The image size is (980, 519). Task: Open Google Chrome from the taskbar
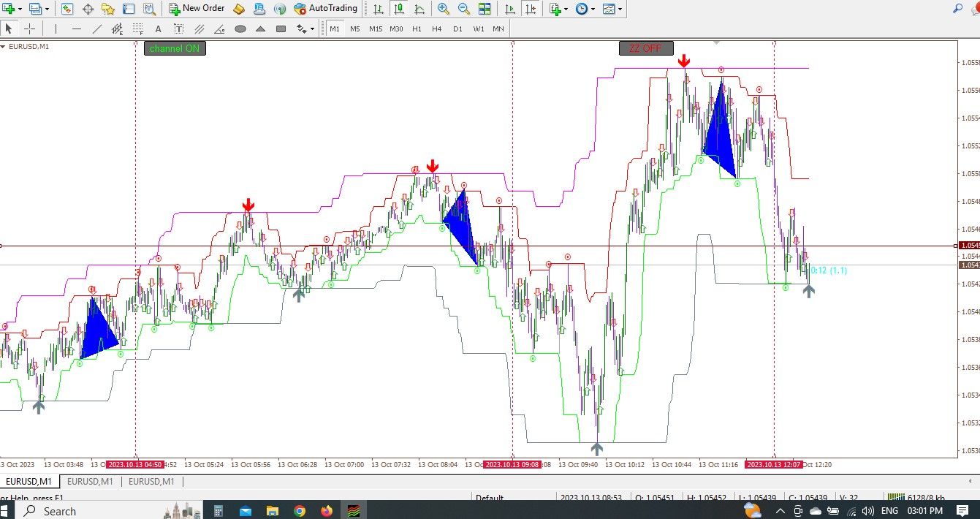point(300,511)
